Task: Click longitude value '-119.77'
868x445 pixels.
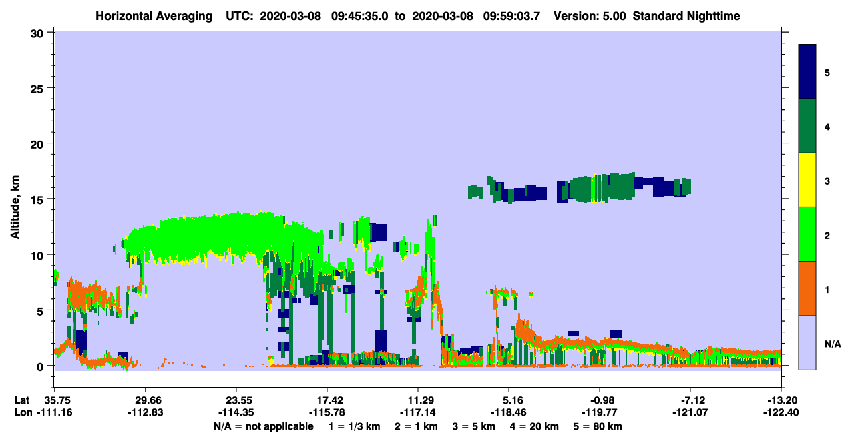Action: click(x=600, y=412)
